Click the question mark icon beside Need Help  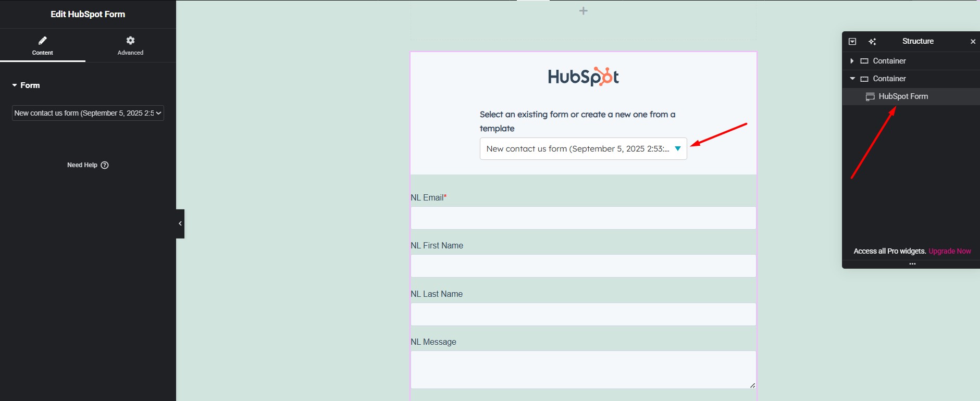click(105, 165)
